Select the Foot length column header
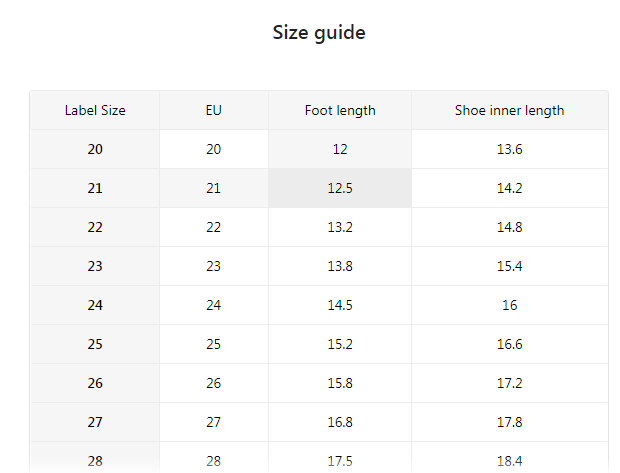Image resolution: width=620 pixels, height=473 pixels. coord(340,111)
